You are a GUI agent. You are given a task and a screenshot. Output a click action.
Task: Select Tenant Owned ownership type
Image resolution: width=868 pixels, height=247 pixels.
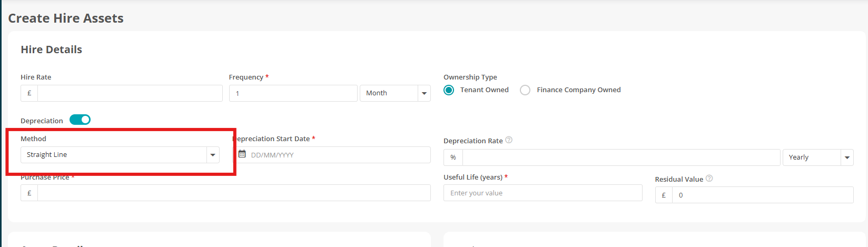point(449,90)
